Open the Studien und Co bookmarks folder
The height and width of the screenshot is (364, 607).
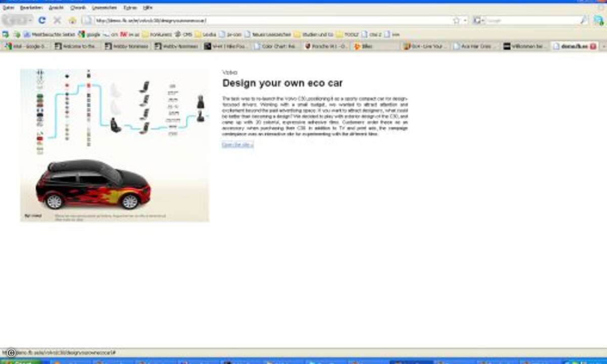click(314, 34)
